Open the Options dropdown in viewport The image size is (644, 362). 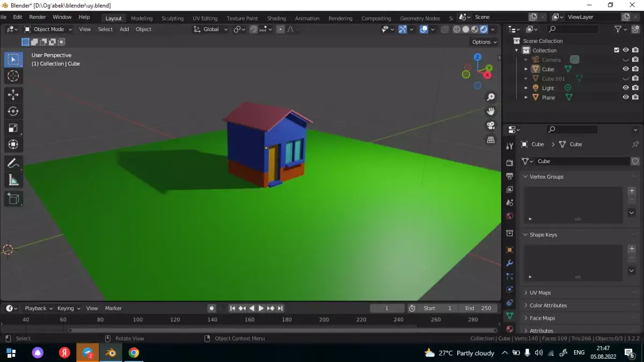pos(484,42)
